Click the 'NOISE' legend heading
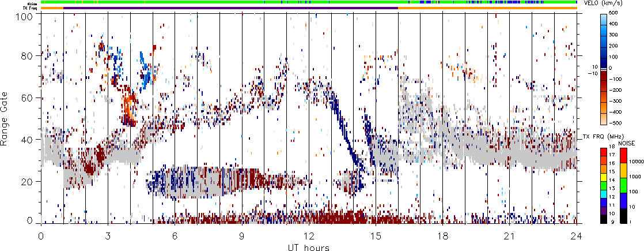Screen dimensions: 644x251 [x=627, y=143]
